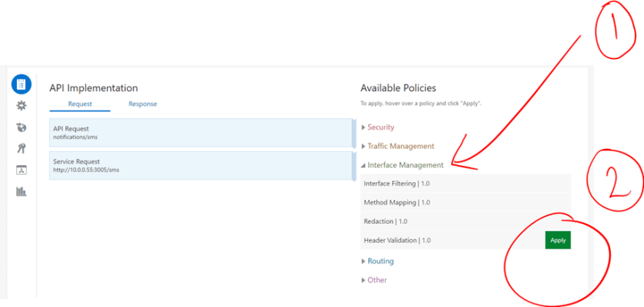Switch to the Request tab

point(80,104)
